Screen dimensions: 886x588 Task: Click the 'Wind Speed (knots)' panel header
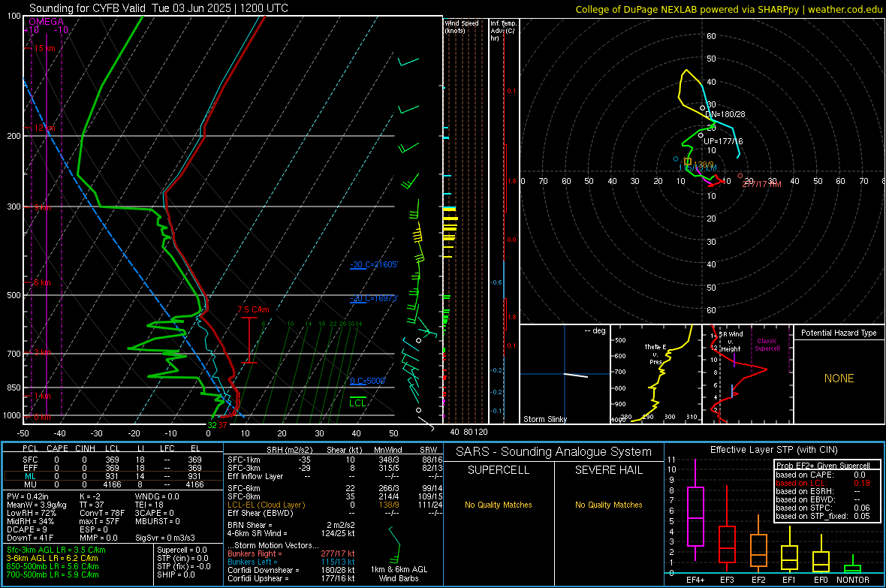461,26
